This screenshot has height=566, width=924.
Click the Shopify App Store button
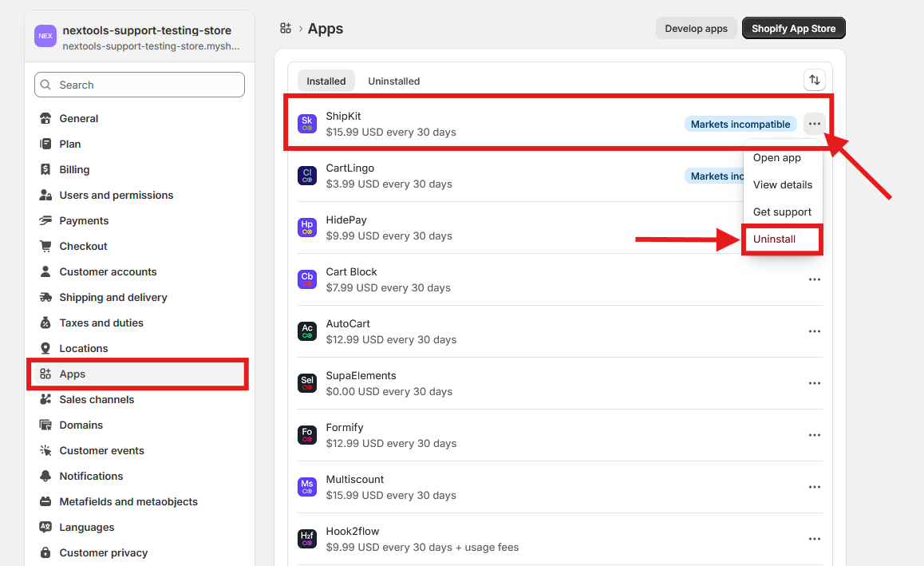point(793,29)
